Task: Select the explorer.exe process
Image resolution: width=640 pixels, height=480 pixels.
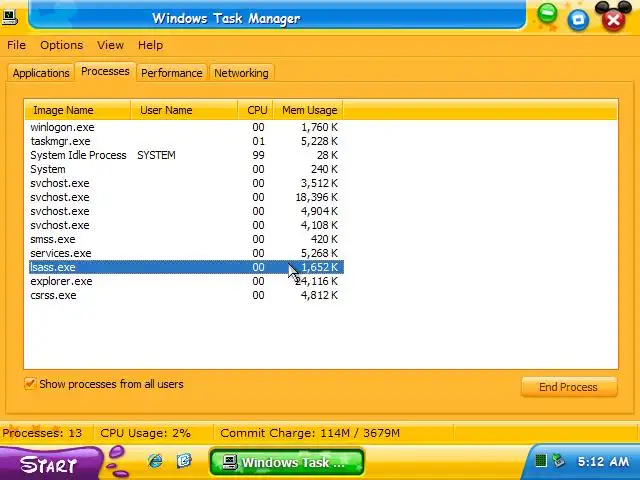Action: pyautogui.click(x=187, y=281)
